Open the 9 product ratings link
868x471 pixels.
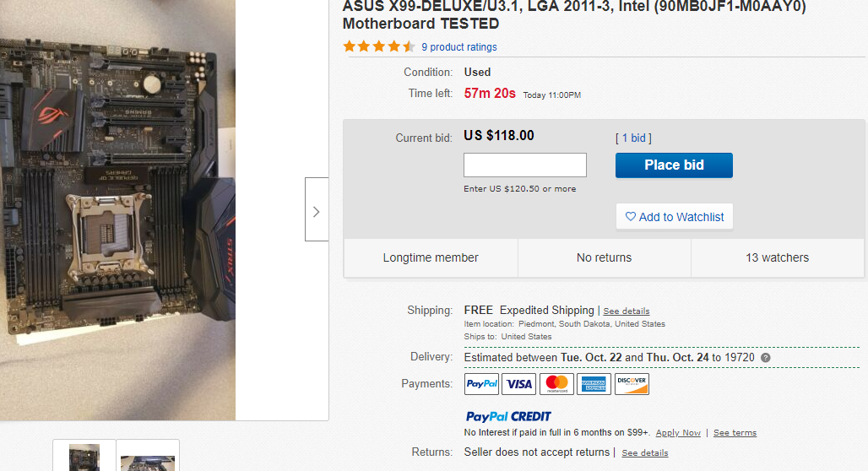tap(459, 47)
